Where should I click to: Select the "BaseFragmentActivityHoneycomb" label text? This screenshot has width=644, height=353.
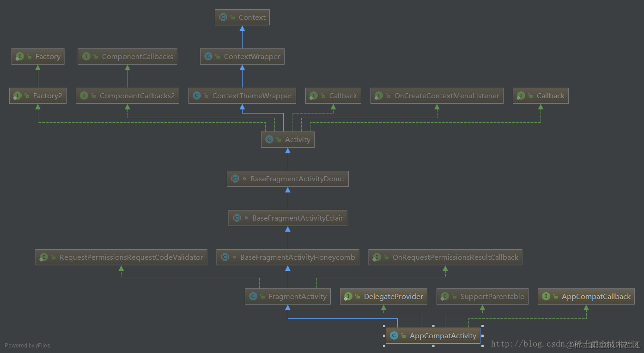[x=298, y=257]
